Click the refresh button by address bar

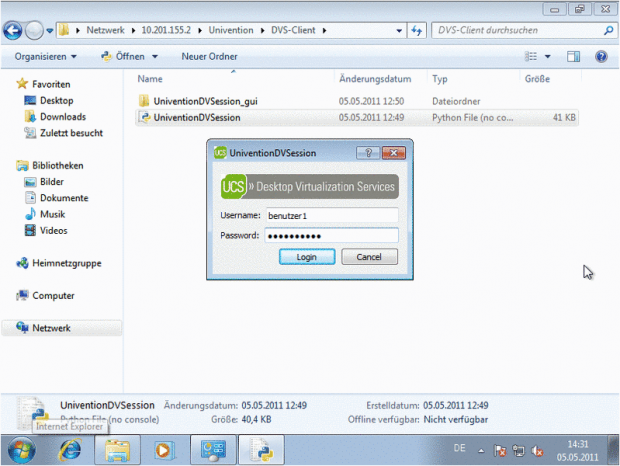coord(417,30)
